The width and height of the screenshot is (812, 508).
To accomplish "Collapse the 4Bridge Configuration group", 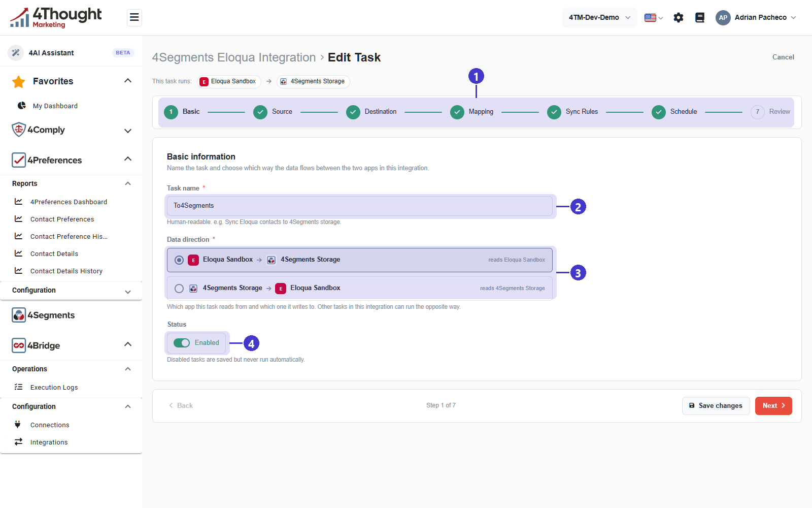I will [x=128, y=406].
